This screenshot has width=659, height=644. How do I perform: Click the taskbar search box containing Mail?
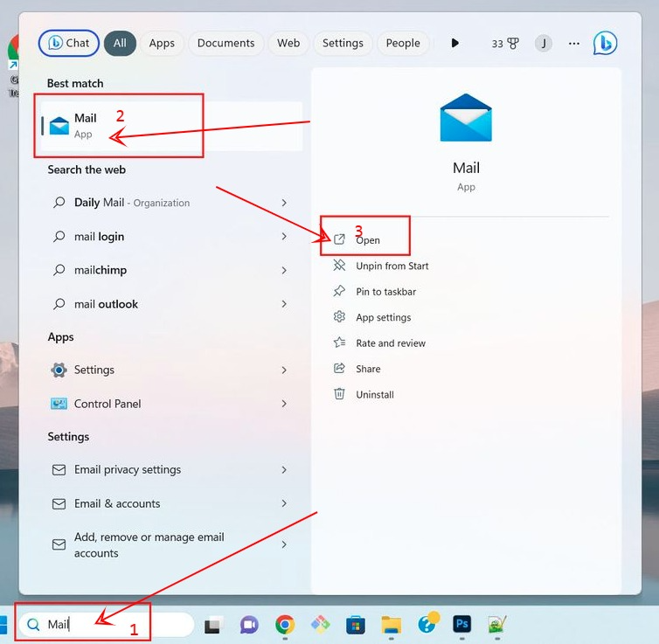coord(107,624)
